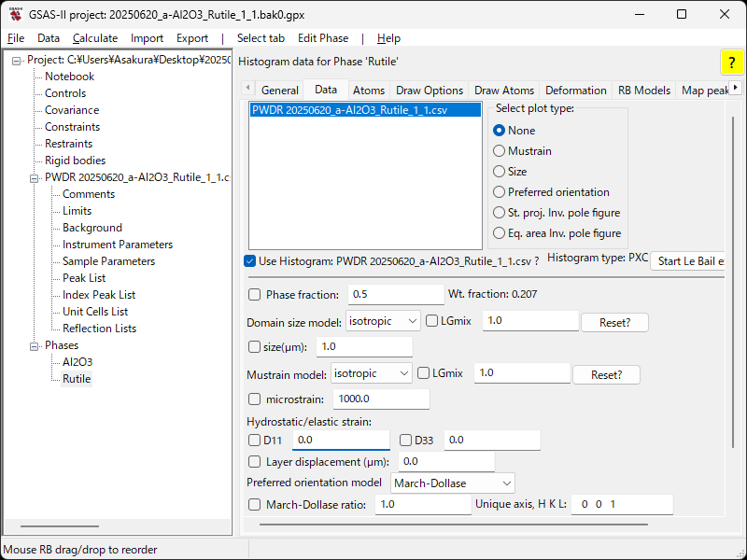Screen dimensions: 747x560
Task: Uncheck the Use Histogram checkbox
Action: [249, 261]
